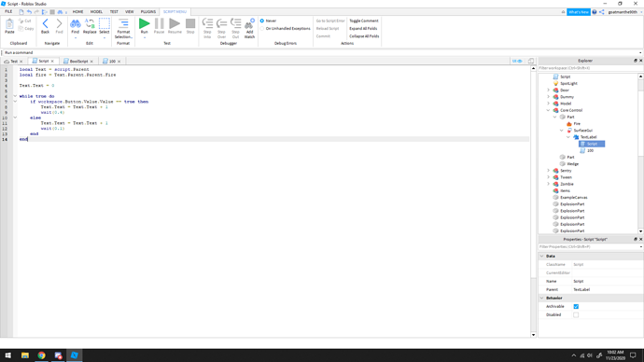
Task: Click Copy in the Clipboard group
Action: 26,29
